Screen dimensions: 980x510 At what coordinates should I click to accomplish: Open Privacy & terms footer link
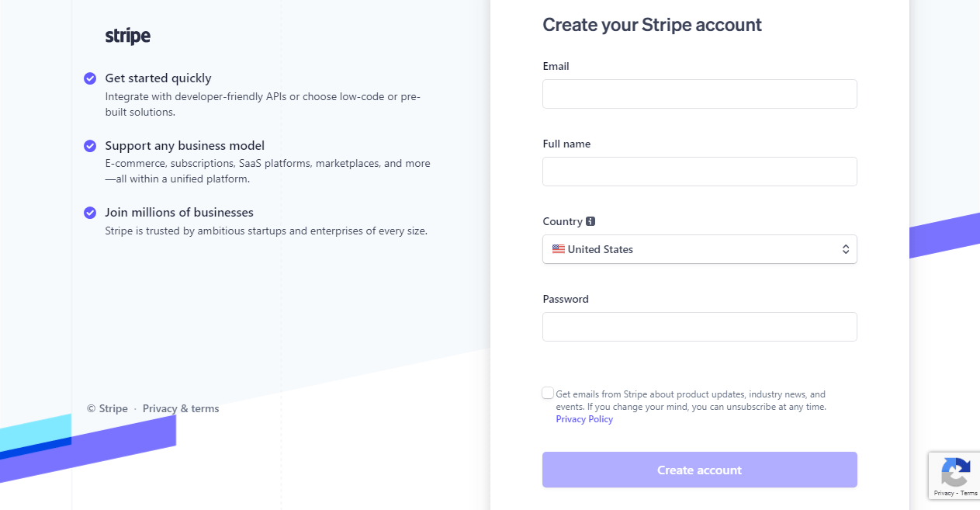click(181, 408)
